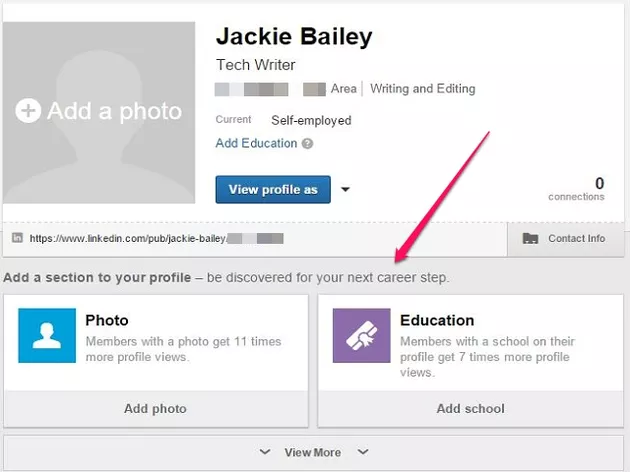Click the LinkedIn logo icon beside profile URL
This screenshot has width=630, height=472.
click(17, 238)
